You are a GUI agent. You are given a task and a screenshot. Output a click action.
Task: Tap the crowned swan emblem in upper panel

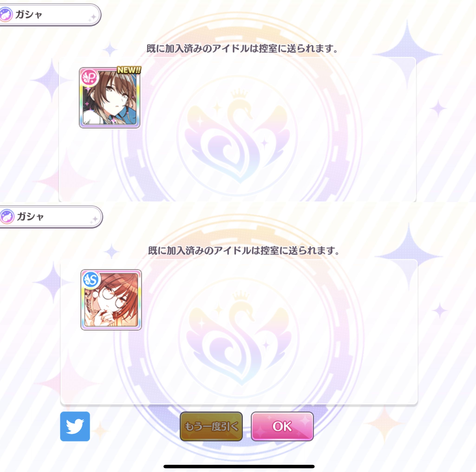click(x=238, y=137)
